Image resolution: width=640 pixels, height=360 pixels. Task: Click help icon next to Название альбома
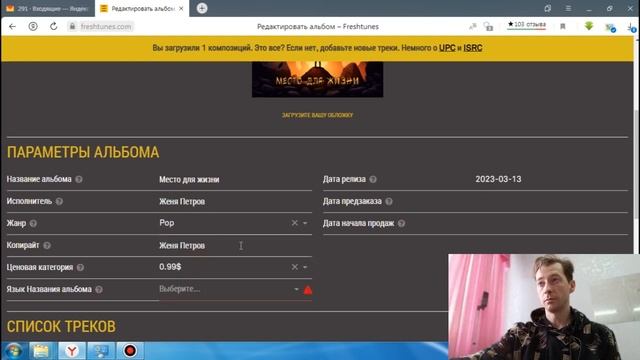(x=79, y=179)
